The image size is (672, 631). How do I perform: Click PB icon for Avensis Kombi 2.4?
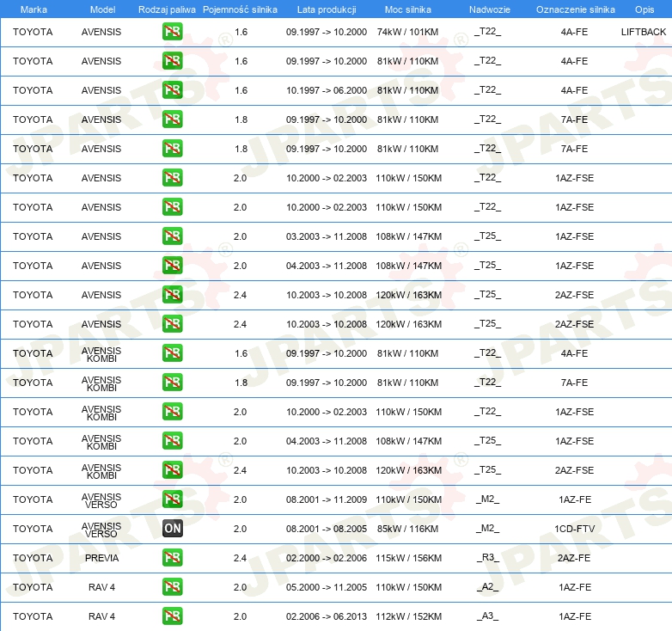[172, 470]
